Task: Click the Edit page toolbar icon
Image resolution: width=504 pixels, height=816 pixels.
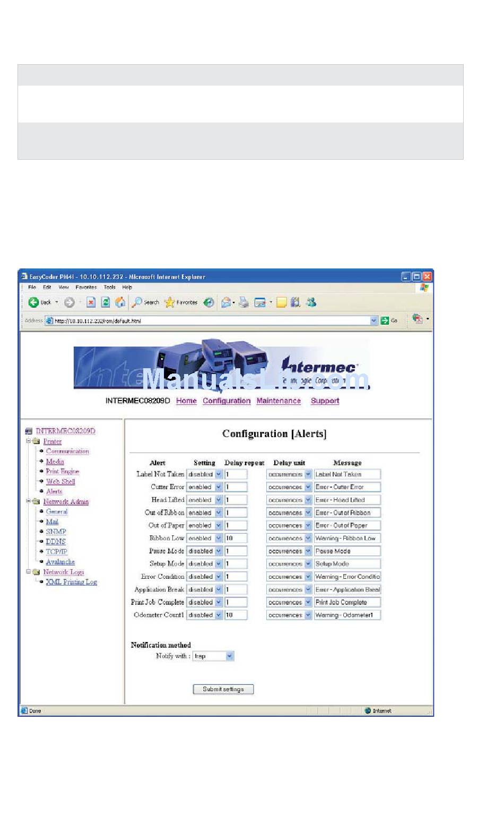Action: click(260, 302)
